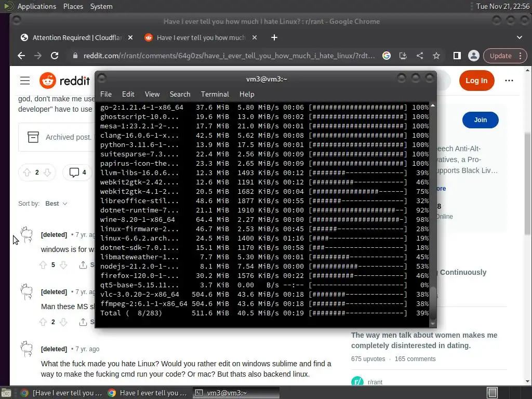Open Chrome's three-dot Update menu
532x399 pixels.
pyautogui.click(x=521, y=56)
